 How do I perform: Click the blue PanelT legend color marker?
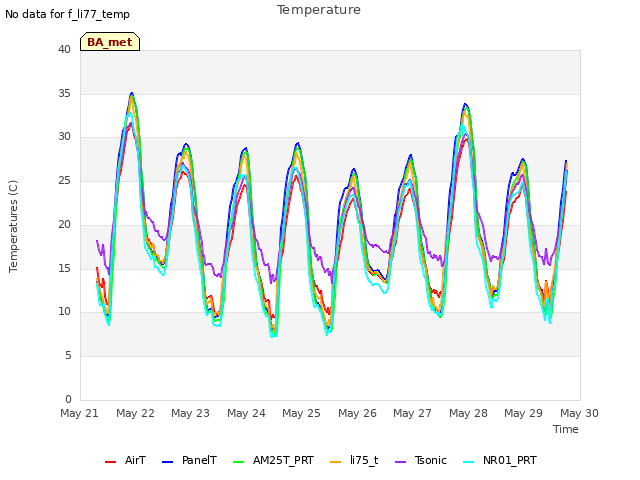click(x=168, y=462)
